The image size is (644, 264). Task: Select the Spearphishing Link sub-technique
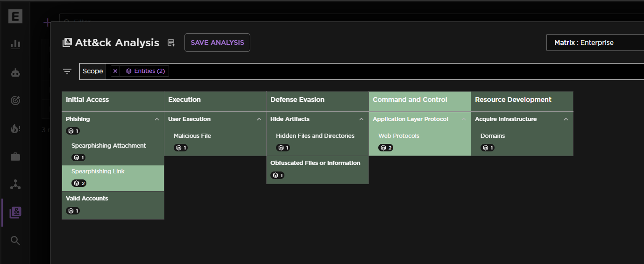[x=98, y=171]
